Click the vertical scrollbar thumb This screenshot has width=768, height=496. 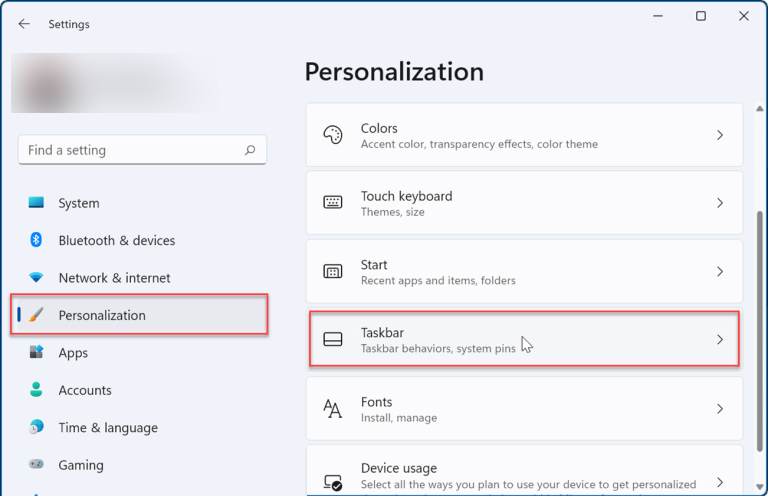[760, 331]
